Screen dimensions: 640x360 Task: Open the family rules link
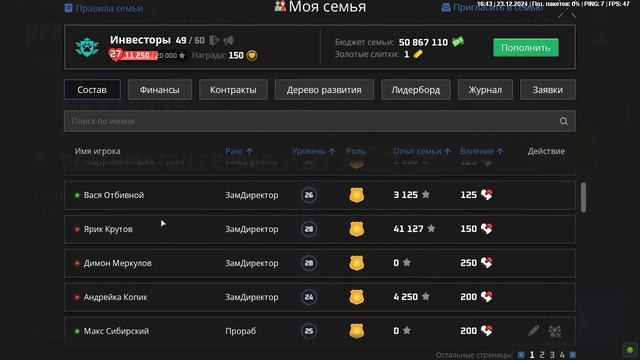[x=104, y=8]
